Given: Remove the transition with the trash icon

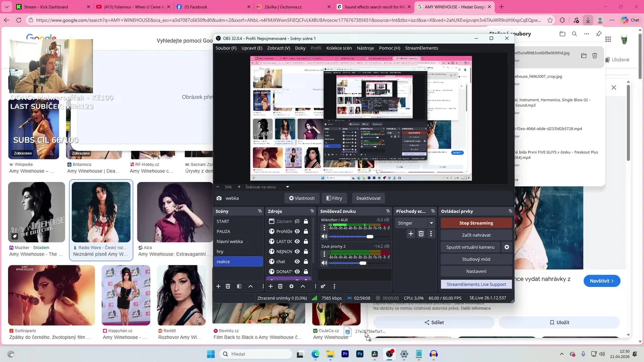Looking at the screenshot, I should pyautogui.click(x=421, y=234).
